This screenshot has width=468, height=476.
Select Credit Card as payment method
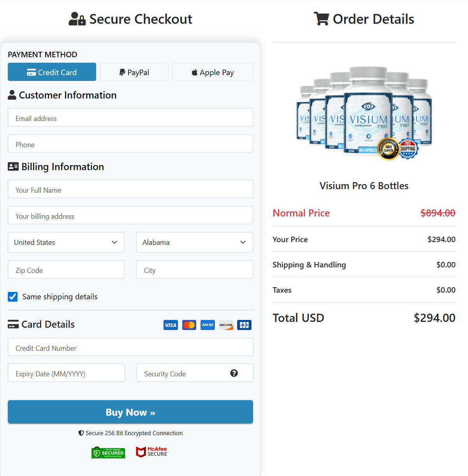tap(52, 72)
